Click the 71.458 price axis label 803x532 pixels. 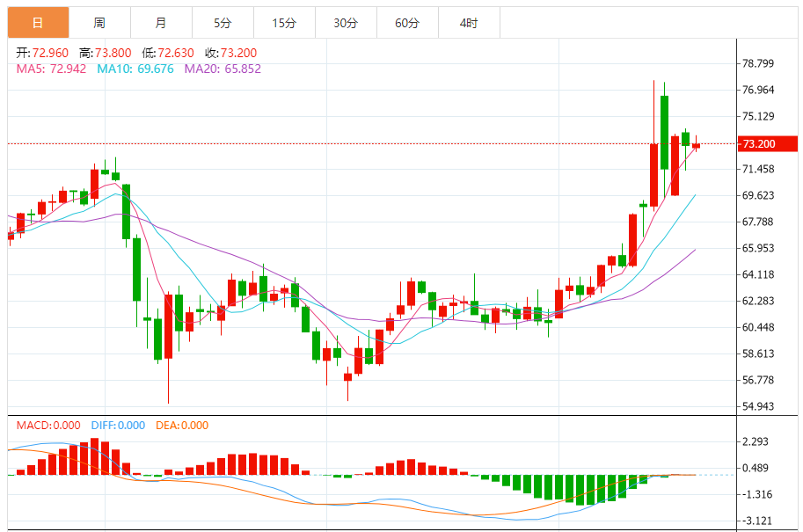click(x=758, y=169)
